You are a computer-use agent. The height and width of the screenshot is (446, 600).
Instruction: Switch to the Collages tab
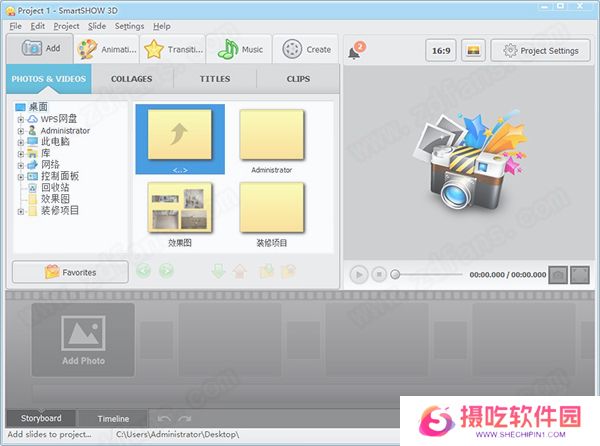pyautogui.click(x=132, y=79)
